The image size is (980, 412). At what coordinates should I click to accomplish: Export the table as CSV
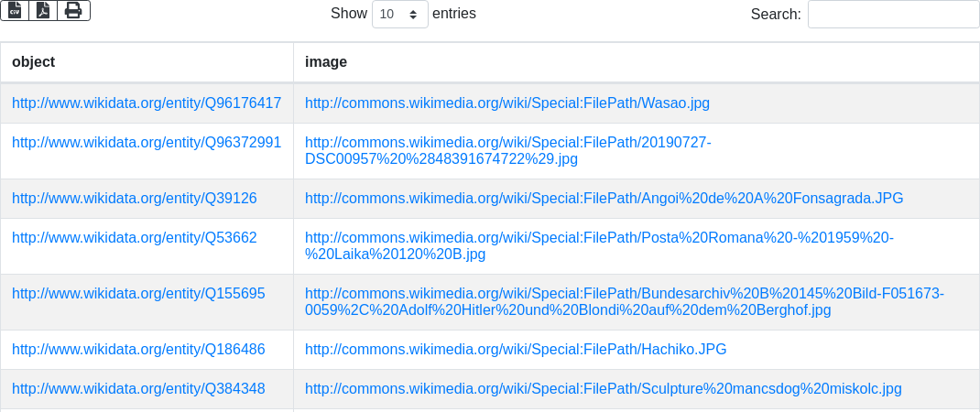tap(15, 10)
